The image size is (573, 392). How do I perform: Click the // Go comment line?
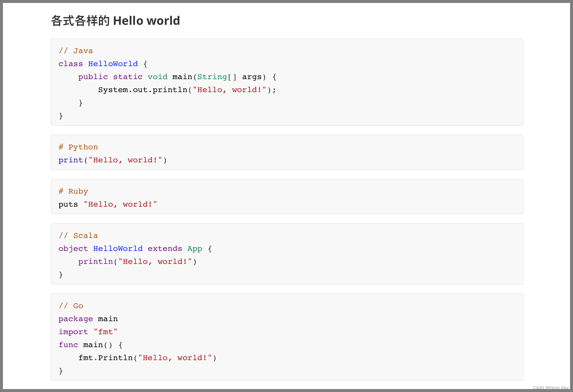tap(71, 306)
